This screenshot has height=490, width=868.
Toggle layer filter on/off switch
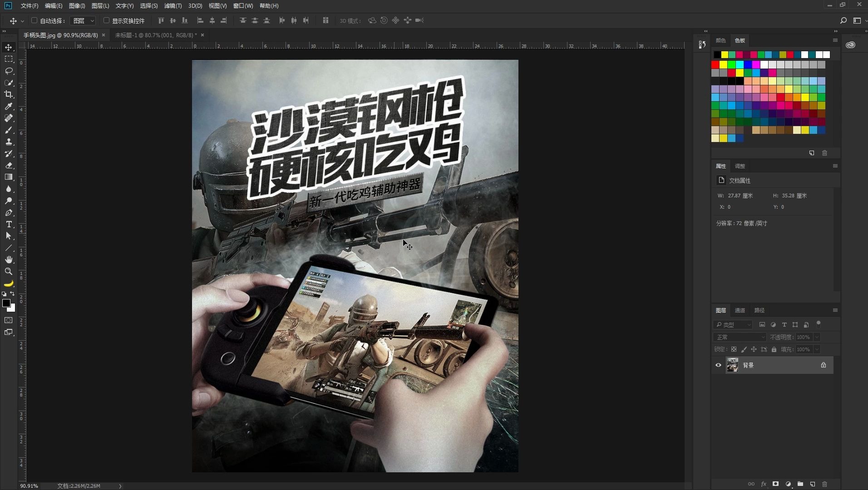tap(819, 324)
